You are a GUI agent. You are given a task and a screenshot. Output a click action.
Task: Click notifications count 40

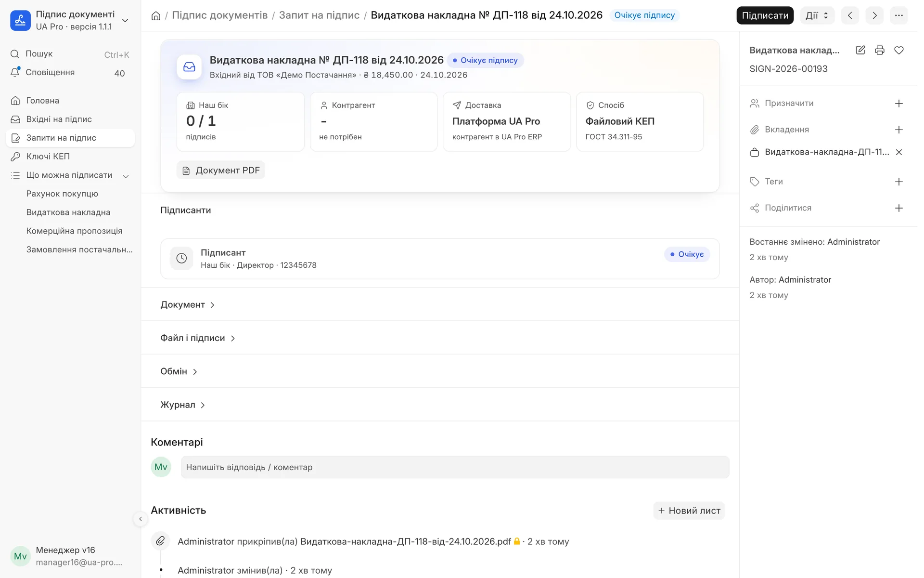tap(119, 73)
